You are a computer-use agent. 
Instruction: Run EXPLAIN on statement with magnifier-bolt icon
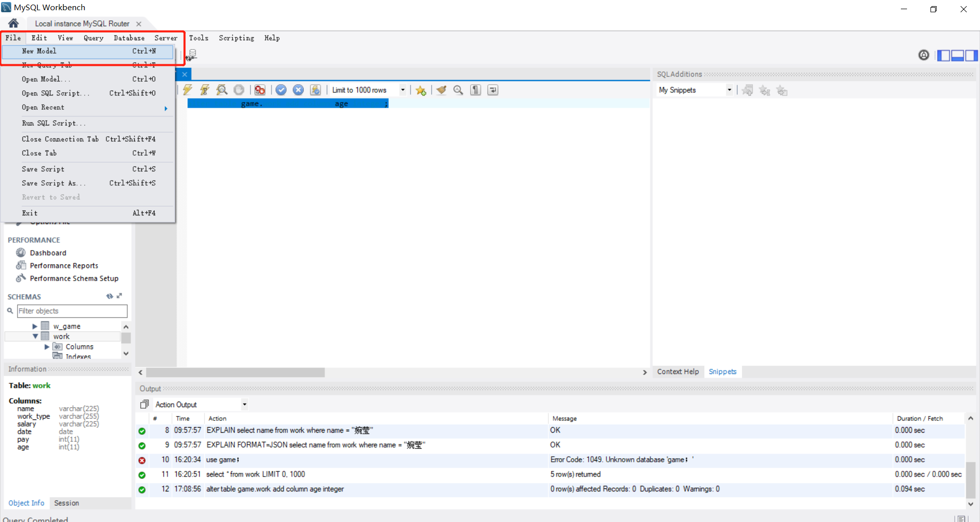pyautogui.click(x=222, y=90)
